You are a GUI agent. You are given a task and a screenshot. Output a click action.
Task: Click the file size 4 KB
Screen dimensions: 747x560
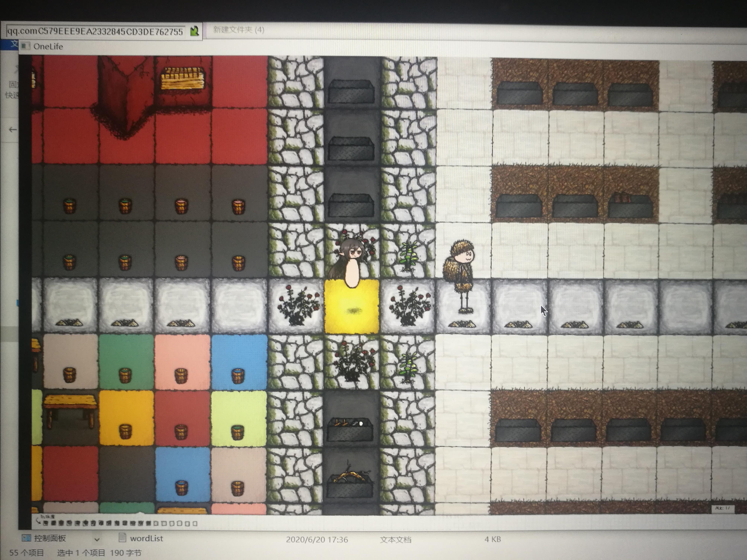tap(492, 539)
